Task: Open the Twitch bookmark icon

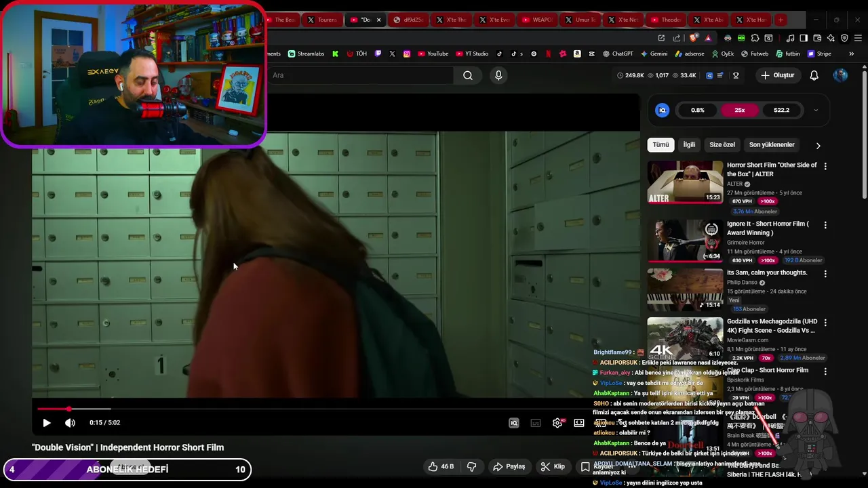Action: pyautogui.click(x=378, y=54)
